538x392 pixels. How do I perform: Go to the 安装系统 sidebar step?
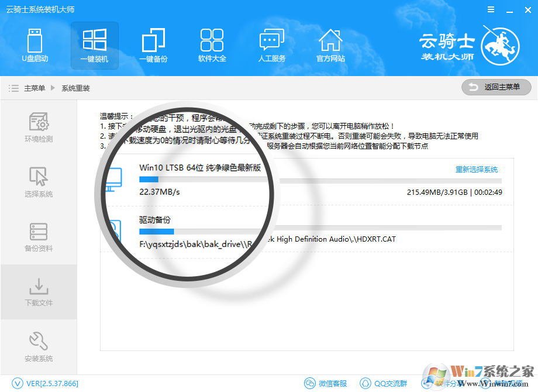coord(39,346)
